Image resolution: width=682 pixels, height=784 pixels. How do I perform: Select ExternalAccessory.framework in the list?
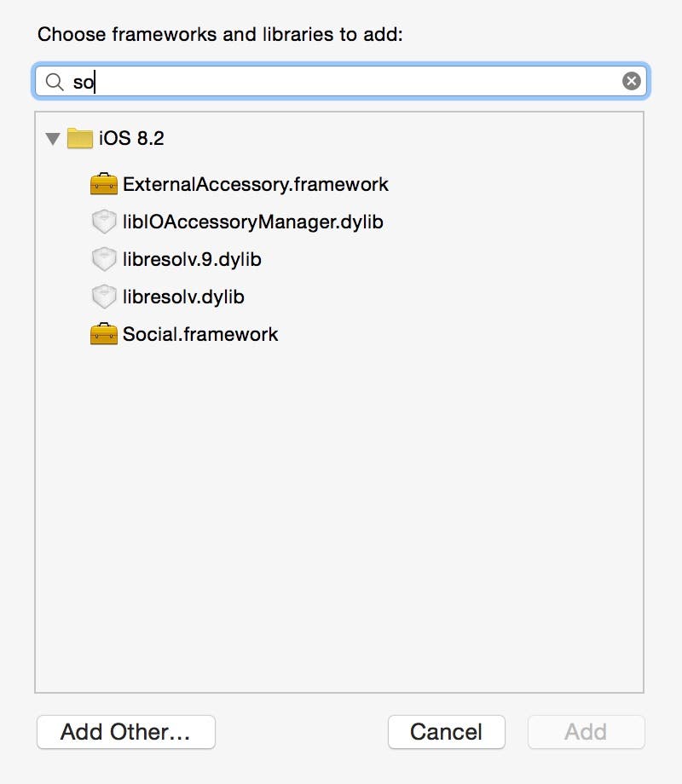pyautogui.click(x=255, y=184)
